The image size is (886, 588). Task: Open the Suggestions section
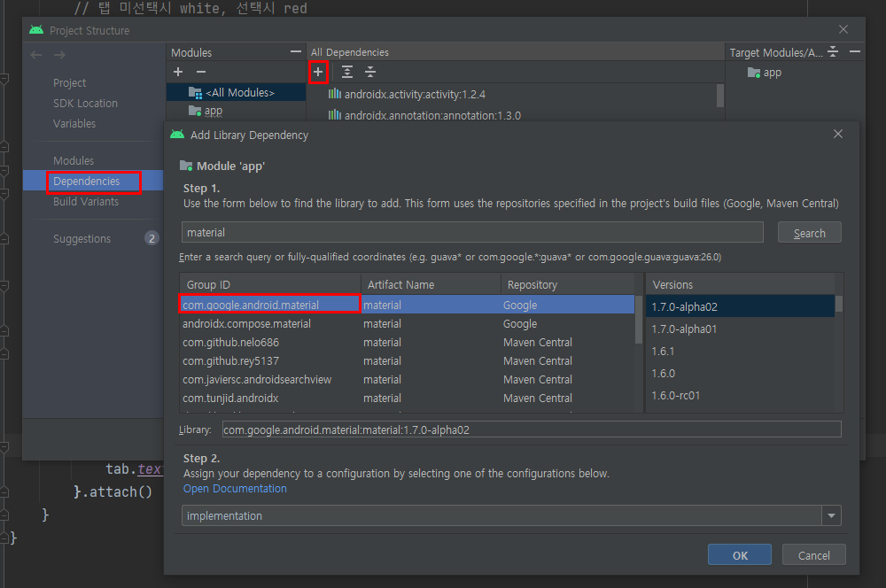pos(82,239)
